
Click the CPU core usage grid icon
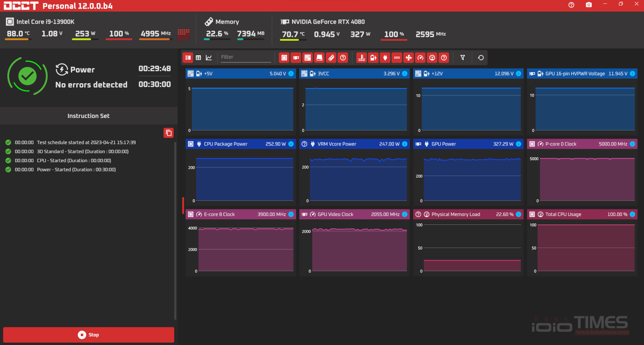click(x=184, y=34)
